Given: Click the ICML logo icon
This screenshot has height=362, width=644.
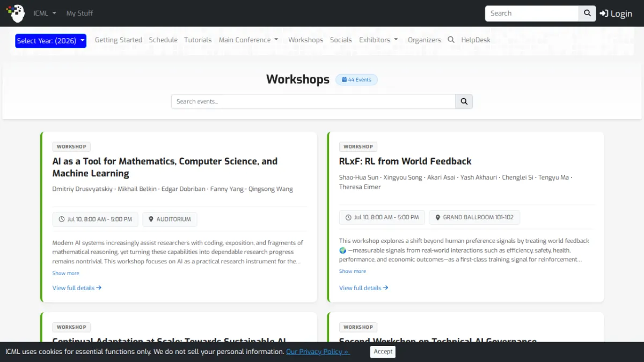Looking at the screenshot, I should [x=16, y=13].
